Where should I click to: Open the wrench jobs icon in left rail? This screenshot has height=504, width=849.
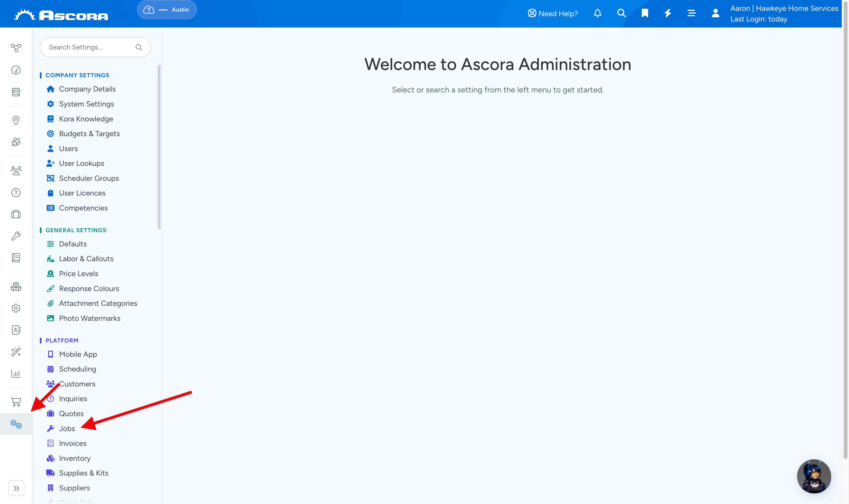point(16,236)
